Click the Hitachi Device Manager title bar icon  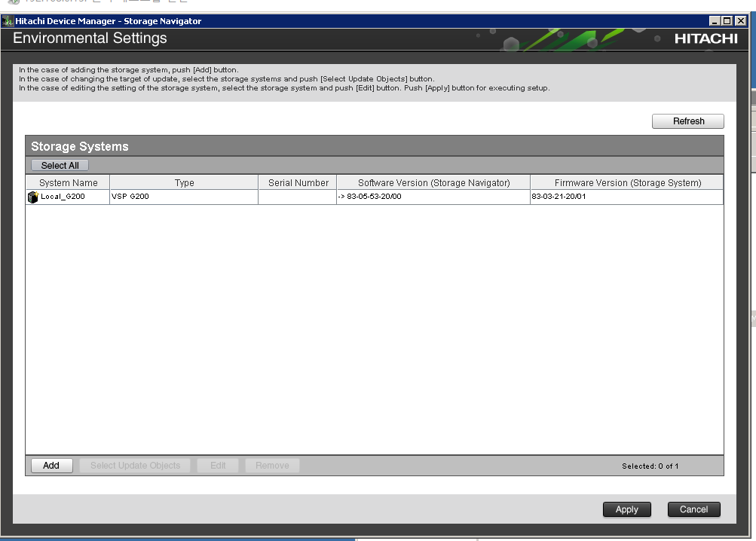[8, 21]
